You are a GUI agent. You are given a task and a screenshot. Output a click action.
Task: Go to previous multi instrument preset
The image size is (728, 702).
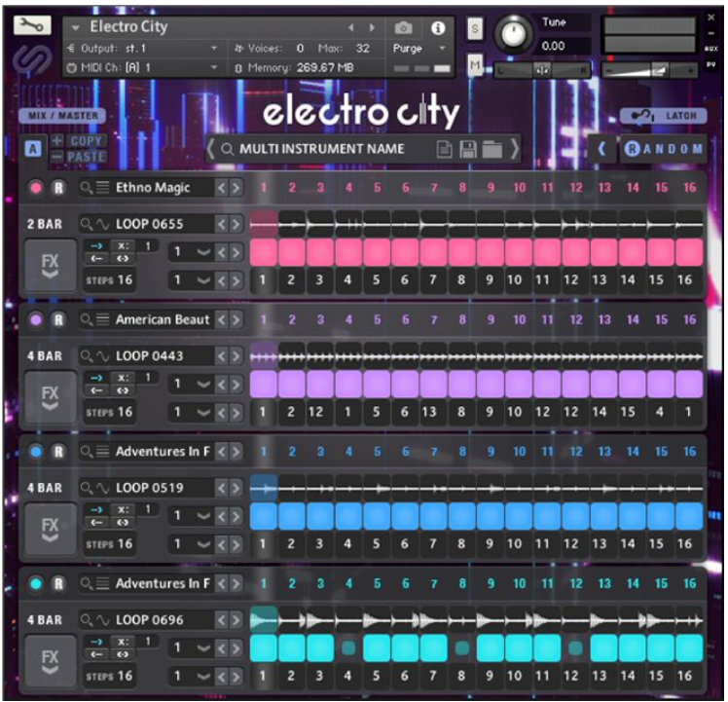pos(210,149)
